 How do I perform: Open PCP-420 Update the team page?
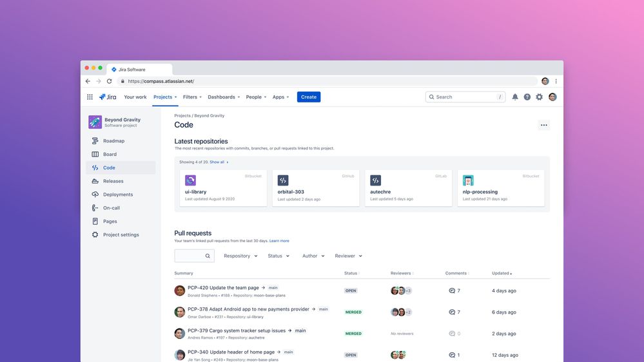[x=224, y=288]
